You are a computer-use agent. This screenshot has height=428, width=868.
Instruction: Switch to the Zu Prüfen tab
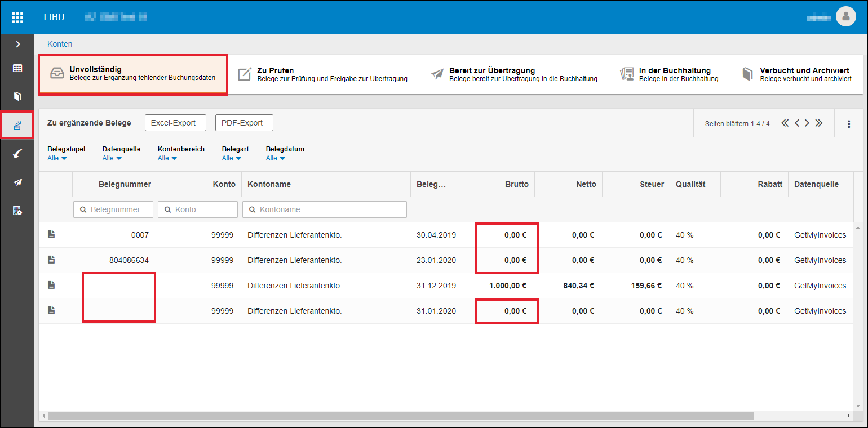click(x=322, y=74)
